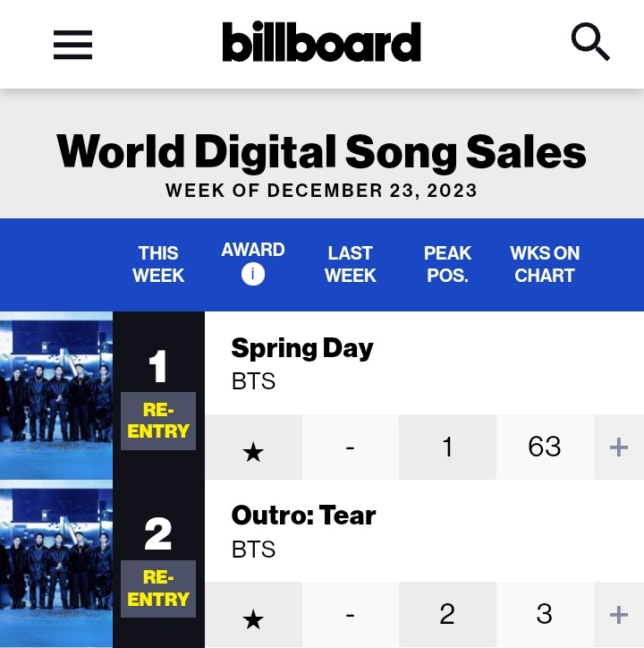Select the RE-ENTRY badge at rank 2

[158, 589]
